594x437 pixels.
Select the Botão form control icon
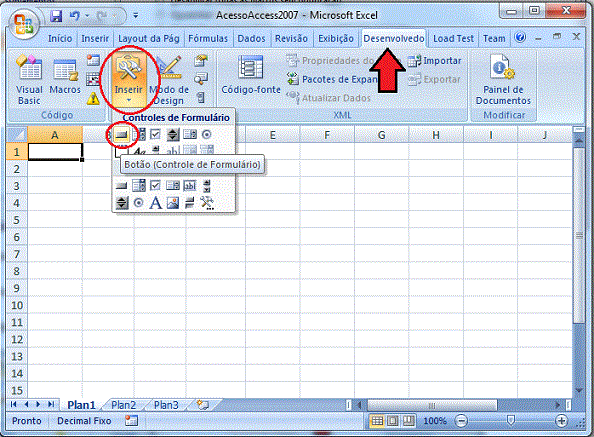pyautogui.click(x=122, y=134)
